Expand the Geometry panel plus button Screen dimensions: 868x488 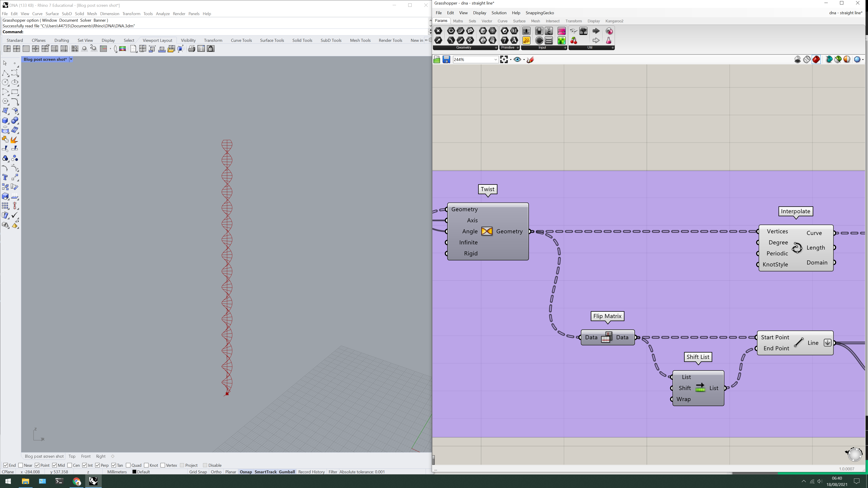(x=496, y=48)
